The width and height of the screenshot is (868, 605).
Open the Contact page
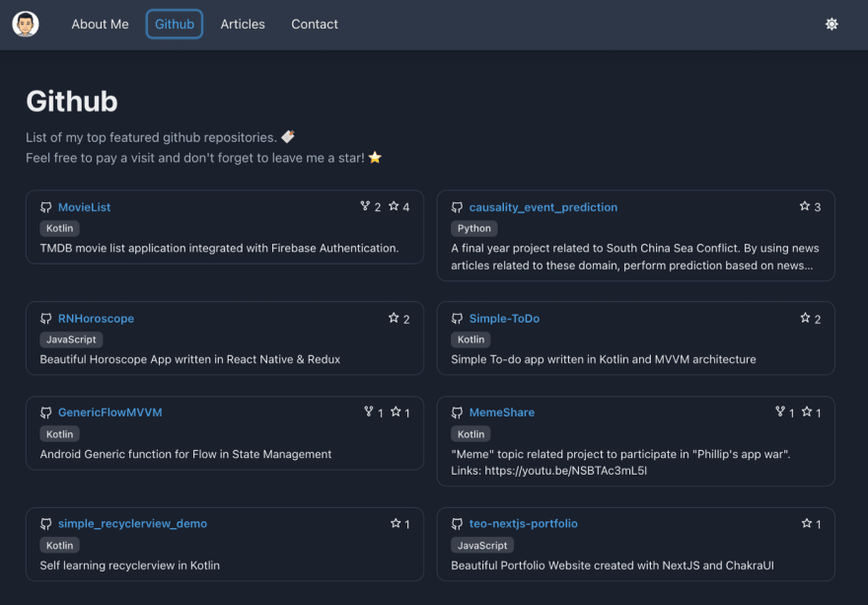click(x=315, y=25)
